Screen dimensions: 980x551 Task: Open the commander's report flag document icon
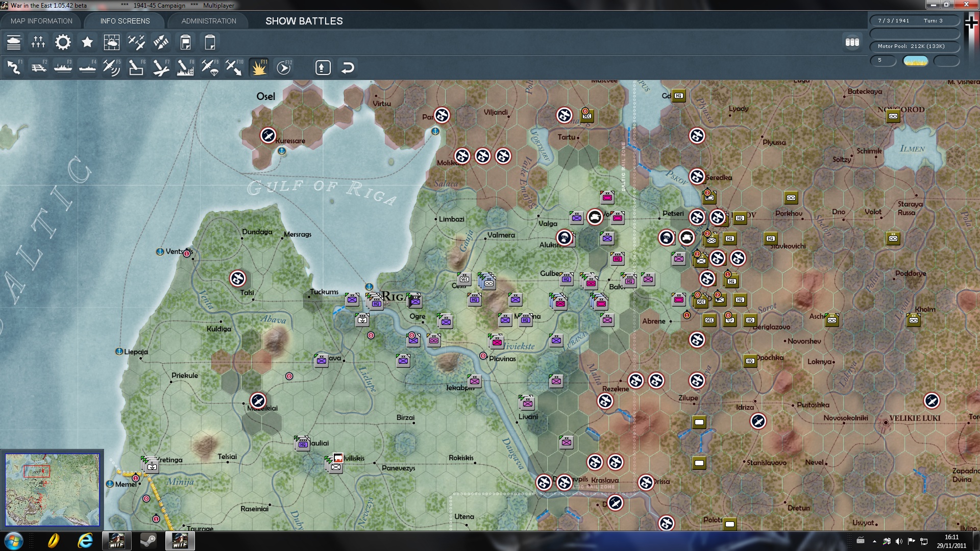185,42
